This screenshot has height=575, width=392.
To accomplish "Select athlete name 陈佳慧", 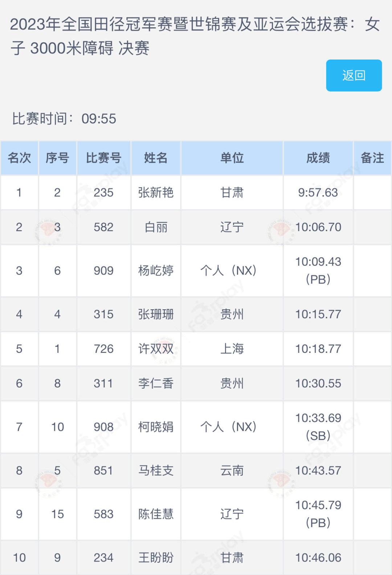I will pos(156,514).
